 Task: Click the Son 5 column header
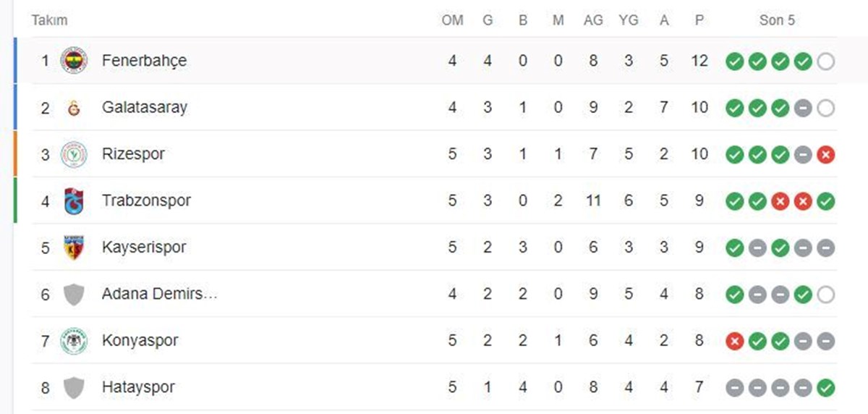[777, 20]
